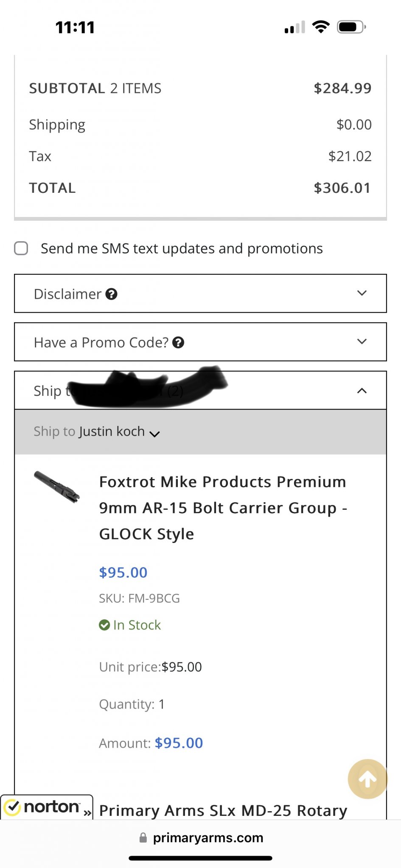
Task: Tap the blue $95.00 product price
Action: click(123, 573)
